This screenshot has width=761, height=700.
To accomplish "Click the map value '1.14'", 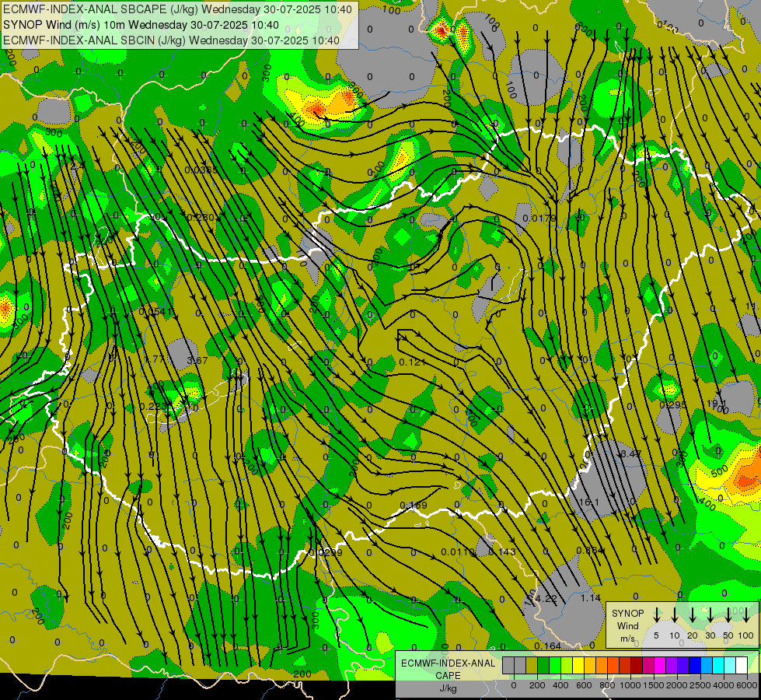I will 591,597.
